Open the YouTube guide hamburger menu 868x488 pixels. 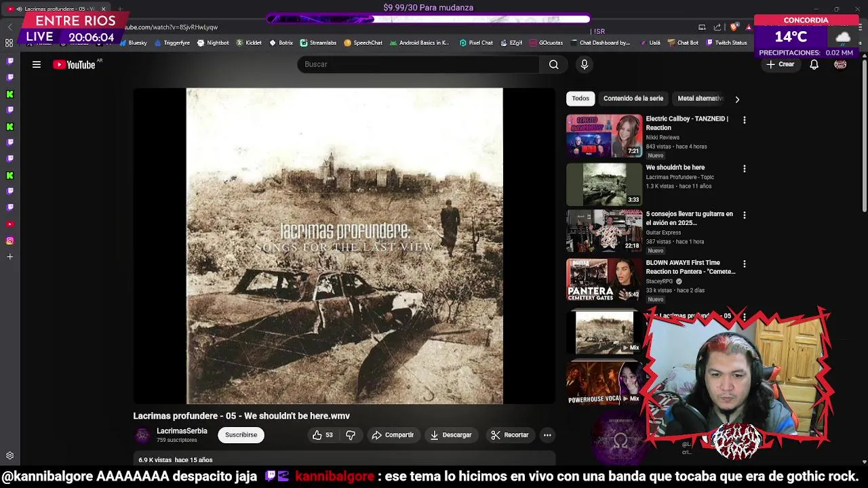(37, 64)
